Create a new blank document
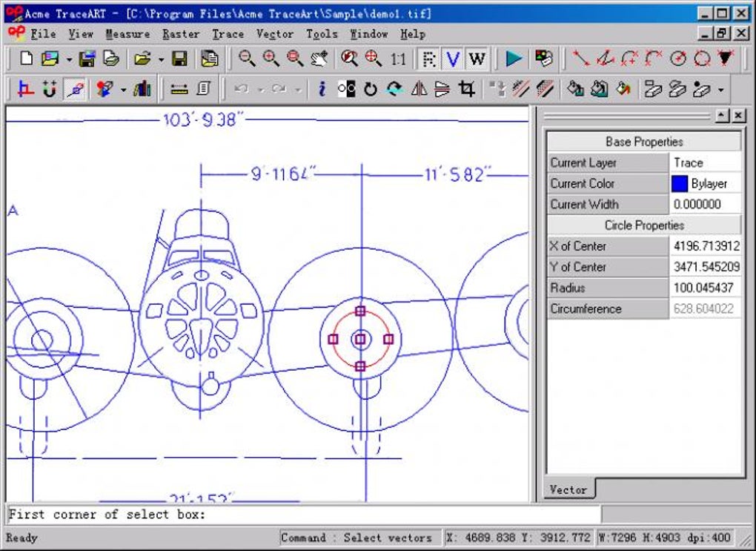Viewport: 756px width, 551px height. [26, 59]
